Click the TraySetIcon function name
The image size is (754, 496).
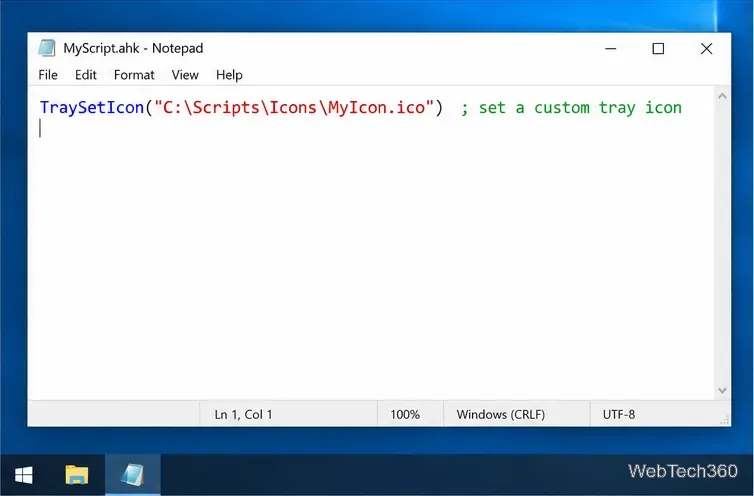coord(92,107)
